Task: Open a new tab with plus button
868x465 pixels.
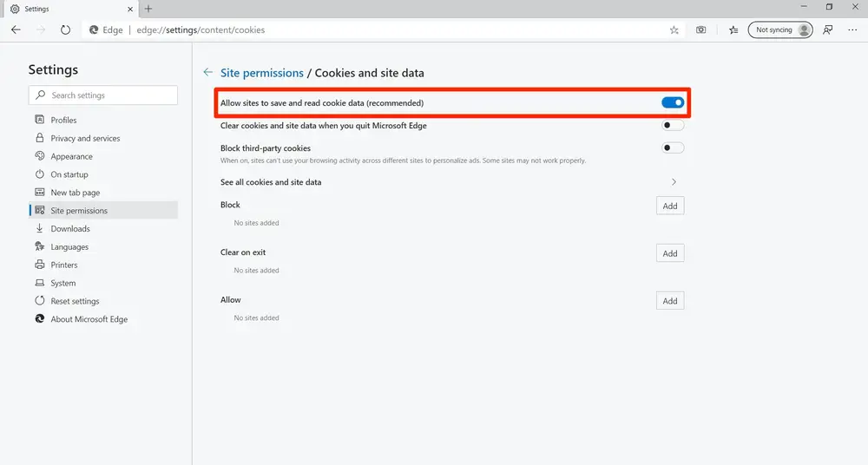Action: click(148, 9)
